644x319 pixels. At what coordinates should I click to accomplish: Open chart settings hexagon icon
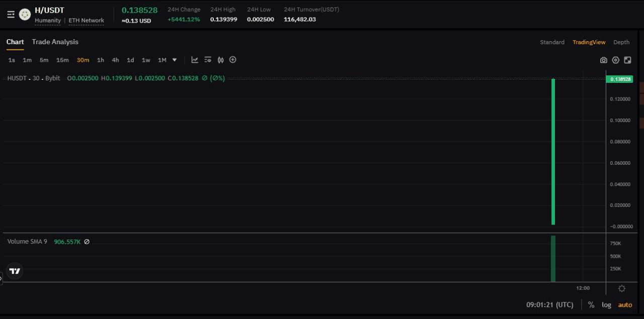tap(616, 60)
